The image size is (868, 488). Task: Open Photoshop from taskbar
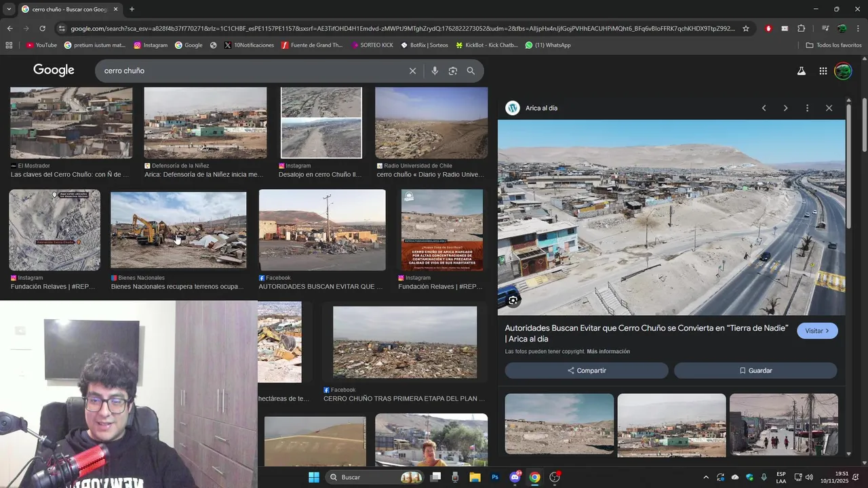click(x=495, y=477)
